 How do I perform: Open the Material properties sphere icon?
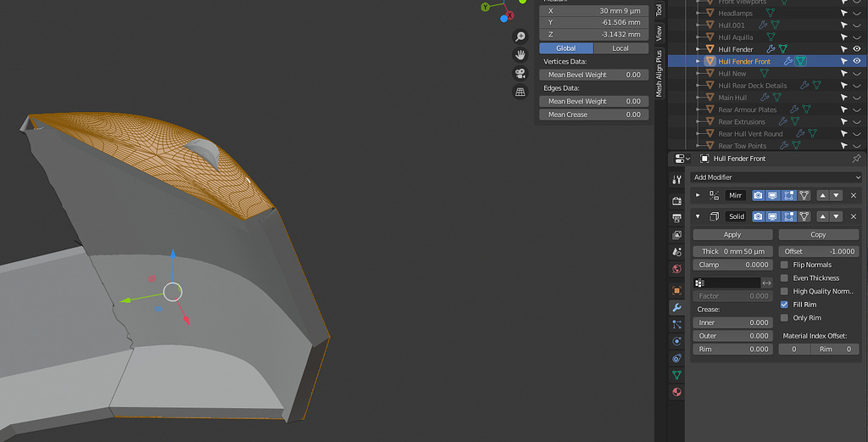[x=676, y=392]
